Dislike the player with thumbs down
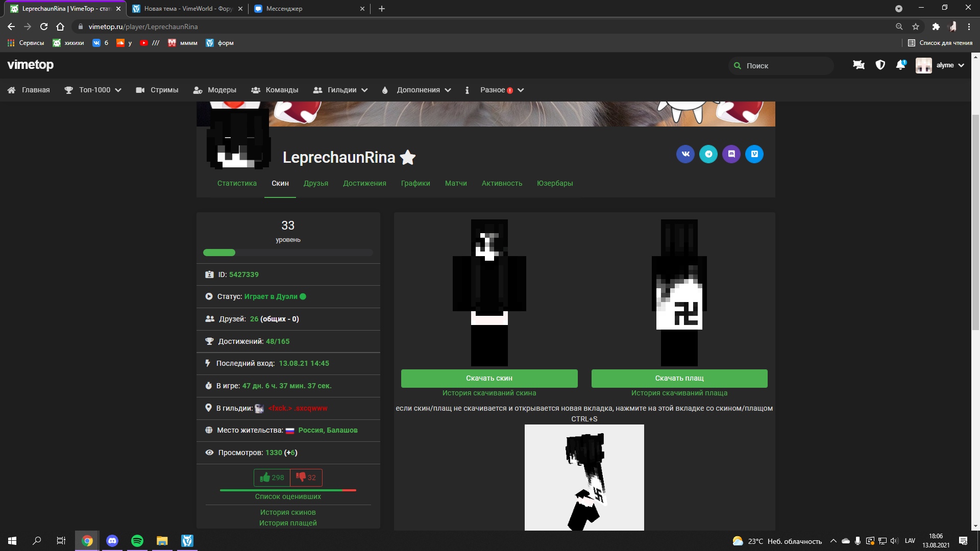This screenshot has height=551, width=980. [306, 478]
